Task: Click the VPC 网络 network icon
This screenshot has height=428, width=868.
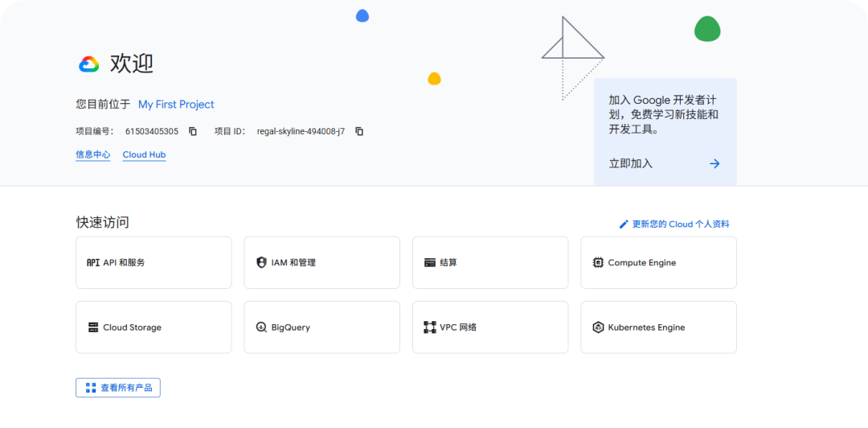Action: click(429, 327)
